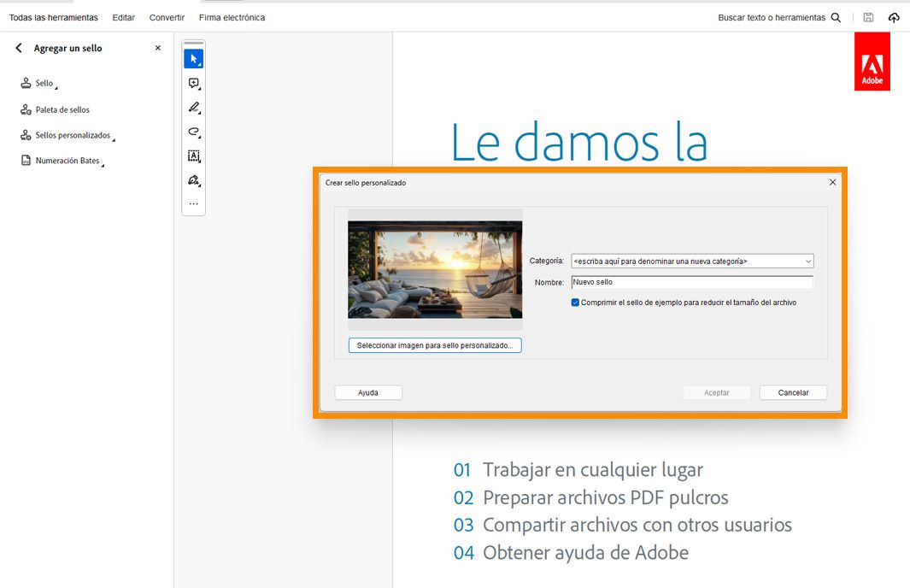Click inside the Nombre input field

pyautogui.click(x=692, y=281)
